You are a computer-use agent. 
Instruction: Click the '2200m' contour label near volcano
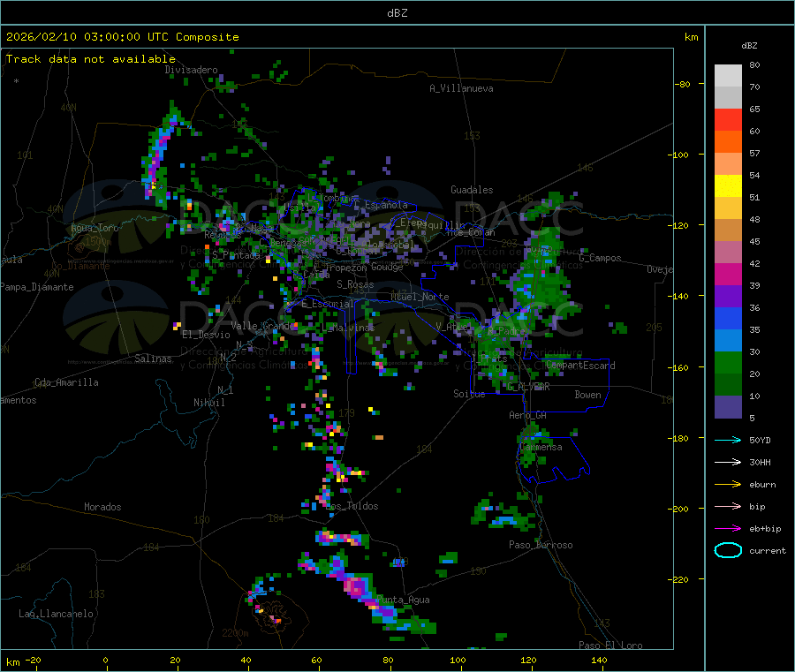(235, 633)
